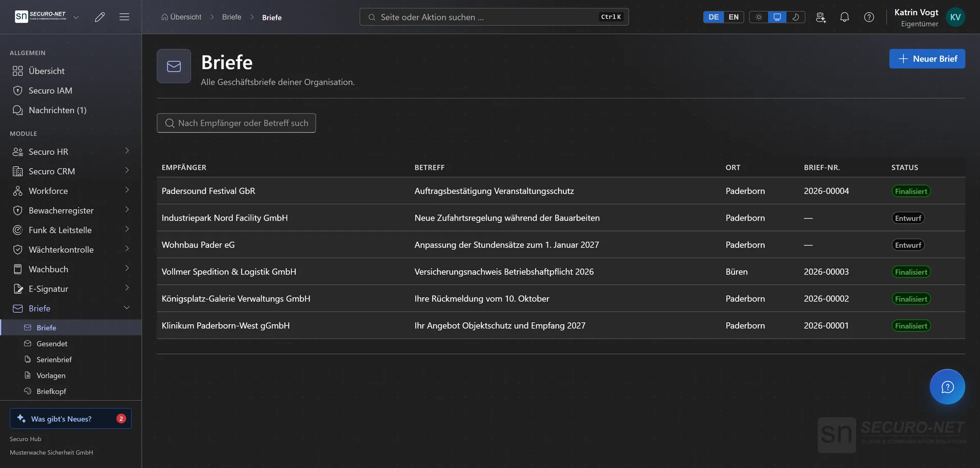
Task: Click the Wachbuch book icon
Action: [18, 269]
